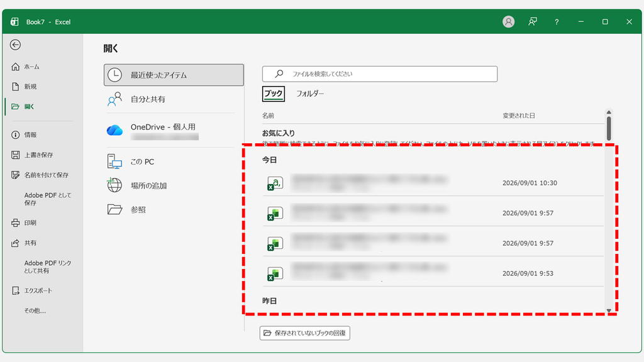Open the file dated 2026/09/01 10:30
Screen dimensions: 644x362
point(433,183)
